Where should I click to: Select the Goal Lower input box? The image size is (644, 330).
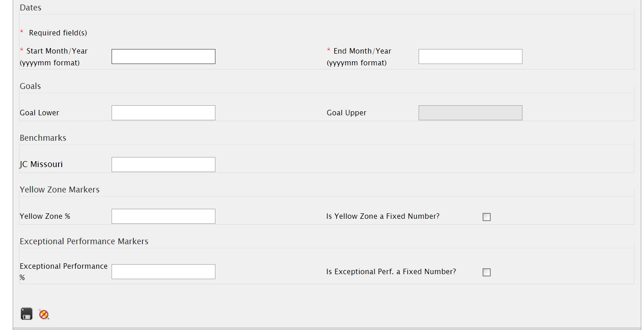tap(163, 113)
